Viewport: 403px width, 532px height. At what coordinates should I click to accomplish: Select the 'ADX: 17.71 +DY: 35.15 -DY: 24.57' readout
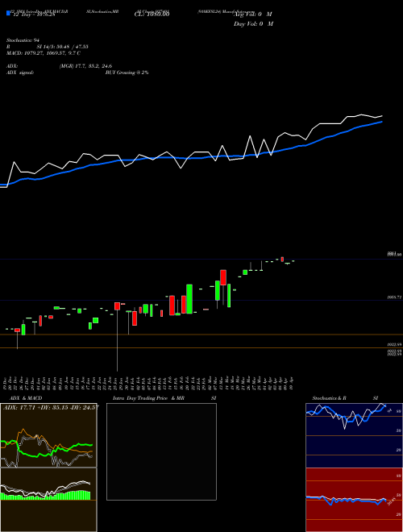(51, 407)
